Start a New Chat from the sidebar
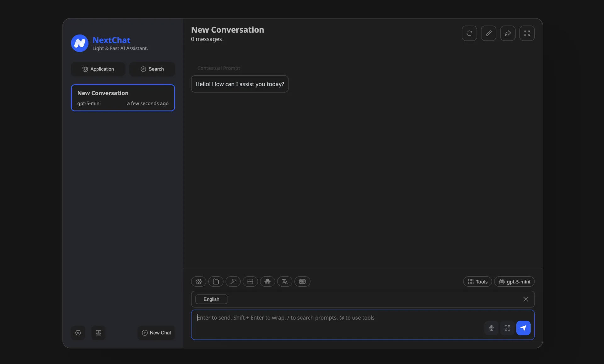 156,333
